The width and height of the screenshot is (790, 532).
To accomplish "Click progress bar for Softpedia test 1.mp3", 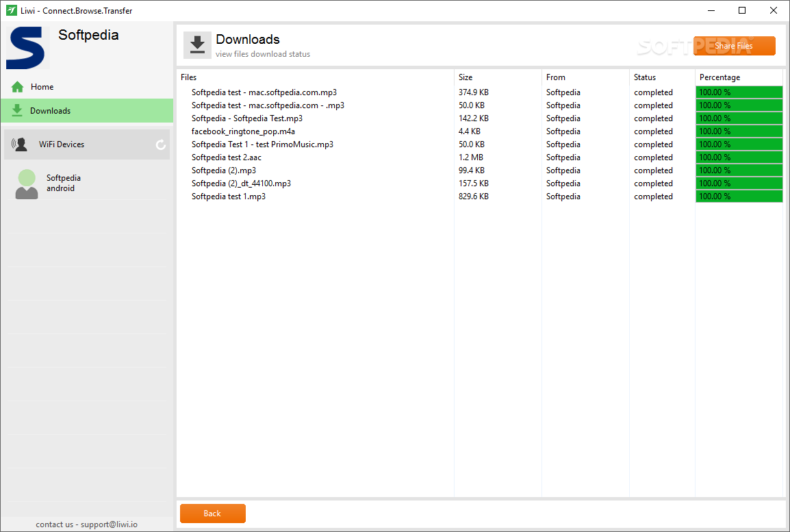I will 739,197.
